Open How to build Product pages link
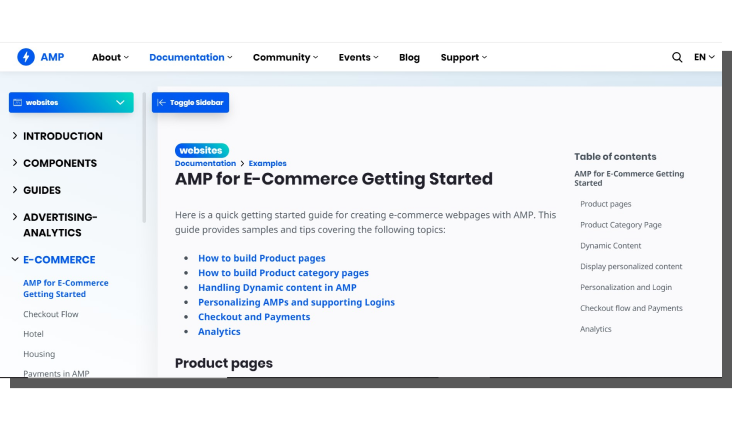This screenshot has height=429, width=732. (x=262, y=258)
